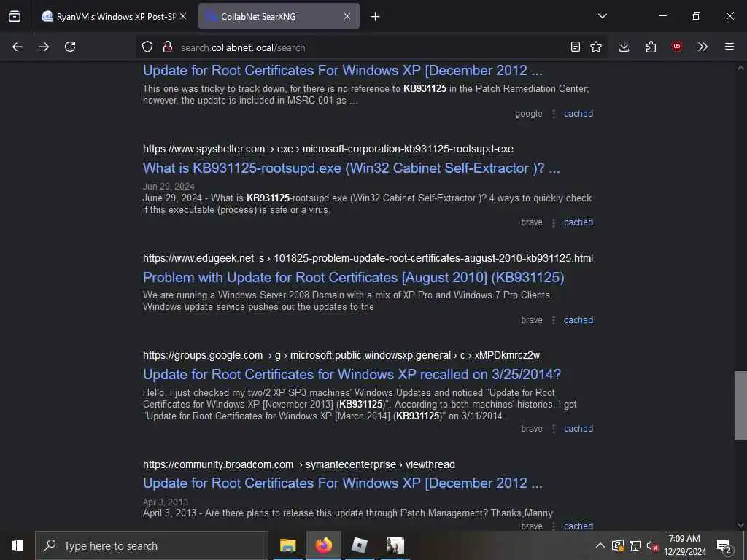Open File Explorer from taskbar
747x560 pixels.
coord(287,545)
